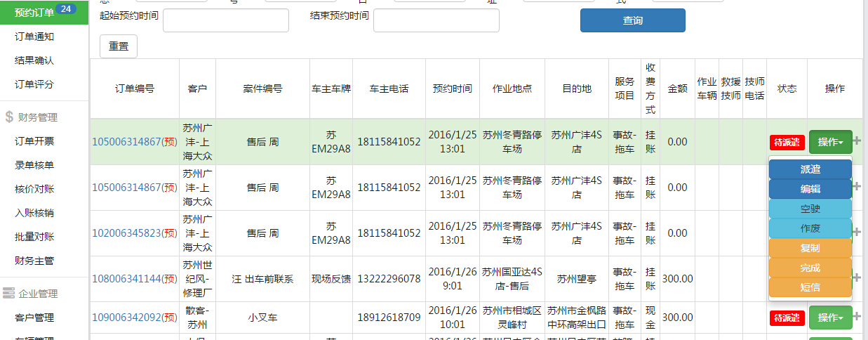
Task: Open order number link 102006345823
Action: pos(126,233)
